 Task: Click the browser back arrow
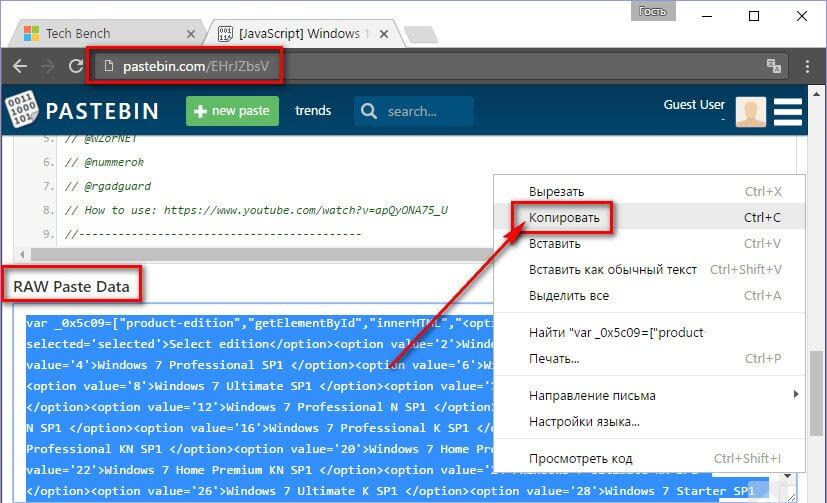coord(20,66)
